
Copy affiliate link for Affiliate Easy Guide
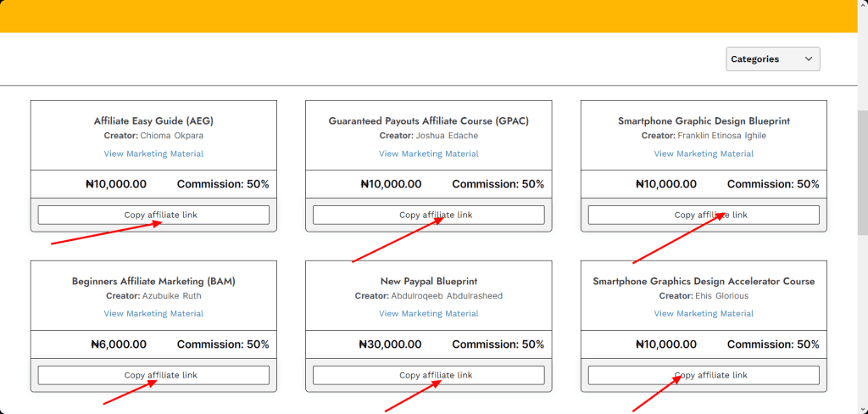153,215
